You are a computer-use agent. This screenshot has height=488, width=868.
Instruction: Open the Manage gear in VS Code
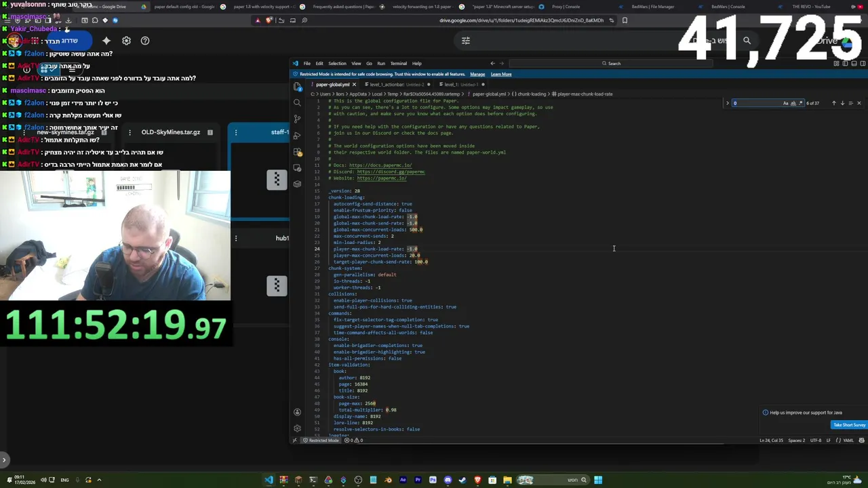coord(297,428)
